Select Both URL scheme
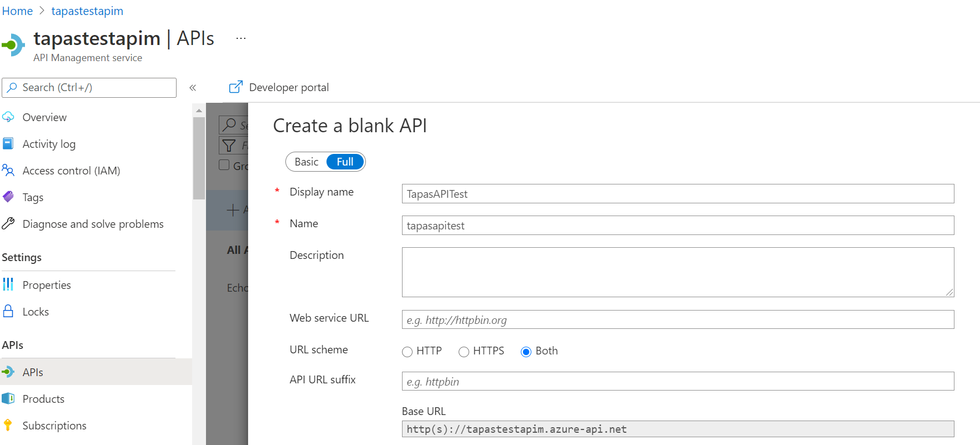The image size is (980, 445). click(x=526, y=352)
